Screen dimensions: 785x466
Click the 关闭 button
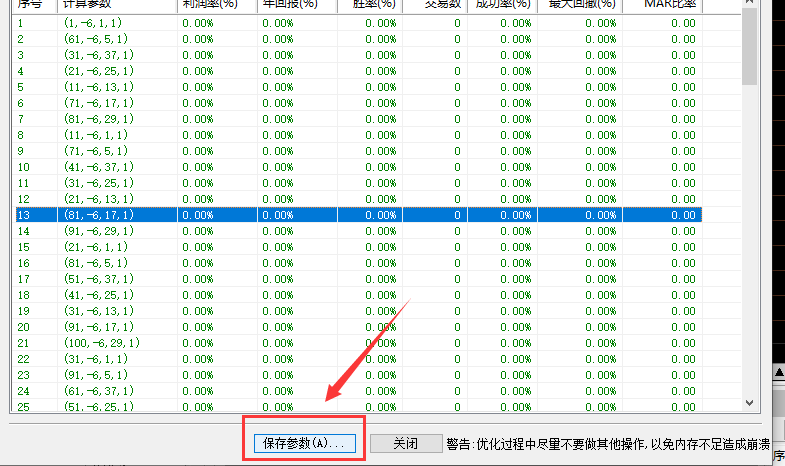pos(406,443)
